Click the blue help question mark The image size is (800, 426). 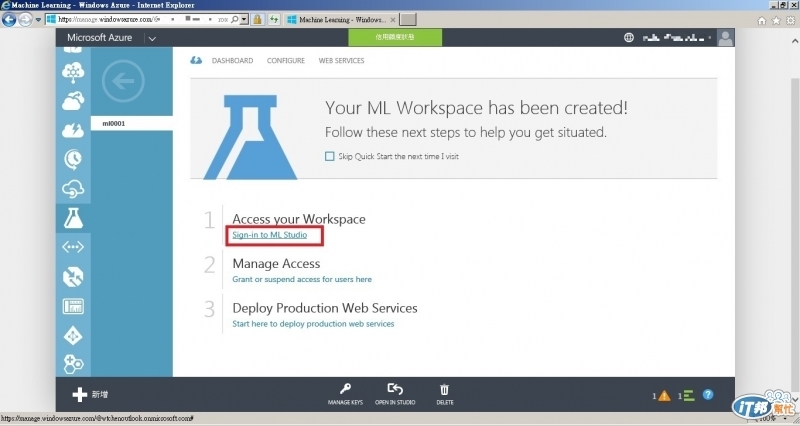pos(708,394)
